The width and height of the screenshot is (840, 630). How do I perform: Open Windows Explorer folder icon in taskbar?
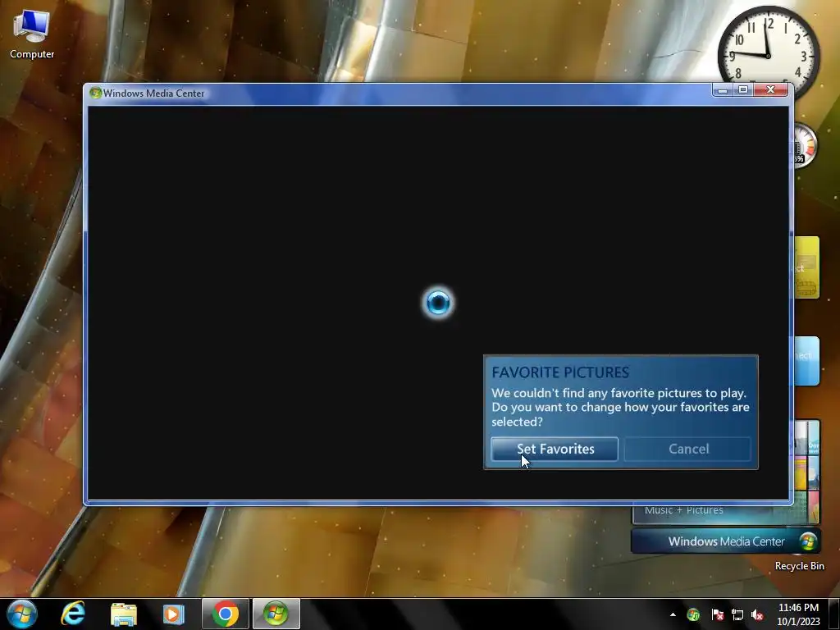(x=124, y=614)
